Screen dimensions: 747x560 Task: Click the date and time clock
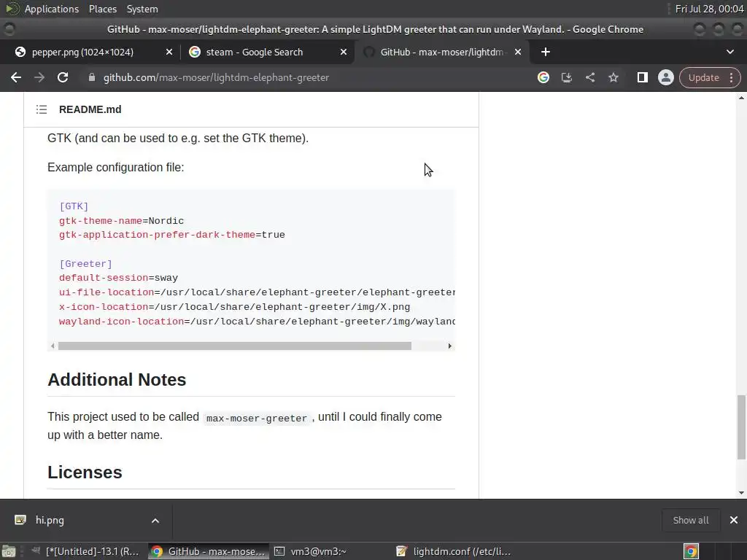coord(709,9)
